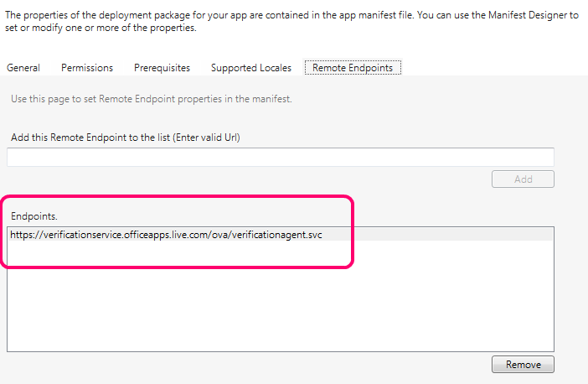Go to the Prerequisites tab
Screen dimensions: 588x384
point(162,67)
